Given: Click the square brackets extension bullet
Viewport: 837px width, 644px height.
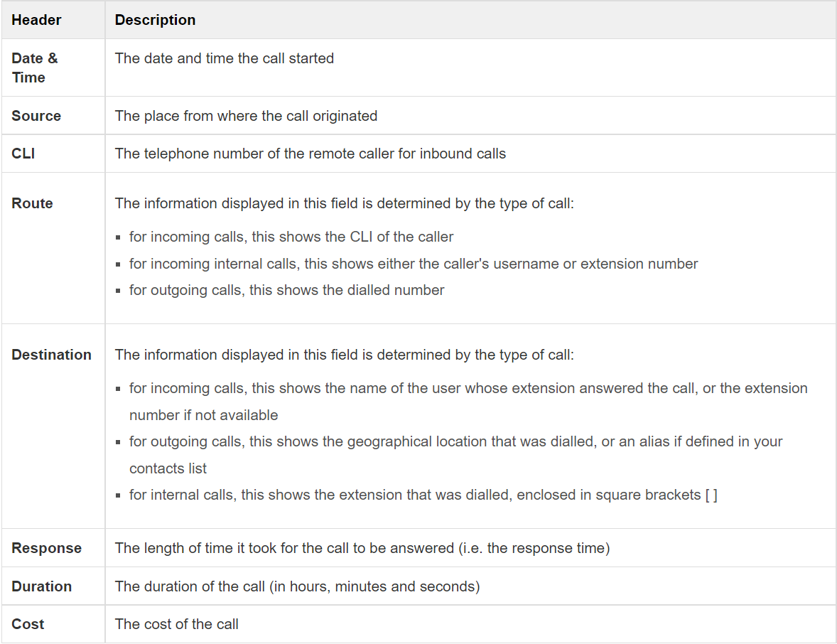Looking at the screenshot, I should [x=423, y=495].
